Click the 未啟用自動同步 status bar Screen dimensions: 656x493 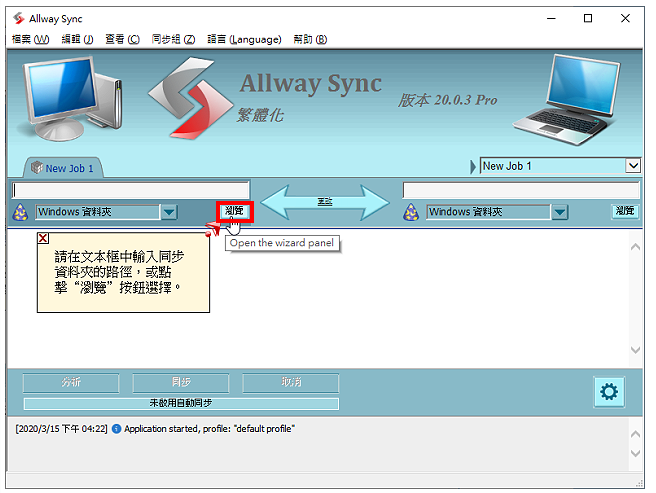pyautogui.click(x=181, y=403)
